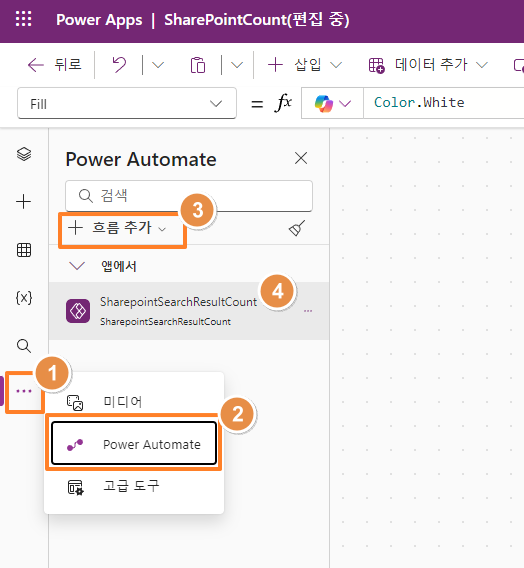This screenshot has height=568, width=524.
Task: Open the SharepointSearchResultCount flow ellipsis menu
Action: pos(308,311)
